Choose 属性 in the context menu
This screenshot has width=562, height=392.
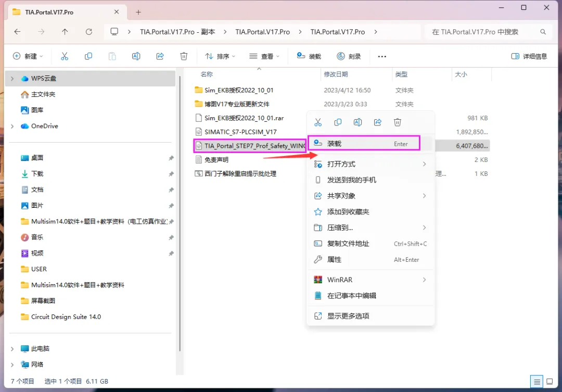371,259
